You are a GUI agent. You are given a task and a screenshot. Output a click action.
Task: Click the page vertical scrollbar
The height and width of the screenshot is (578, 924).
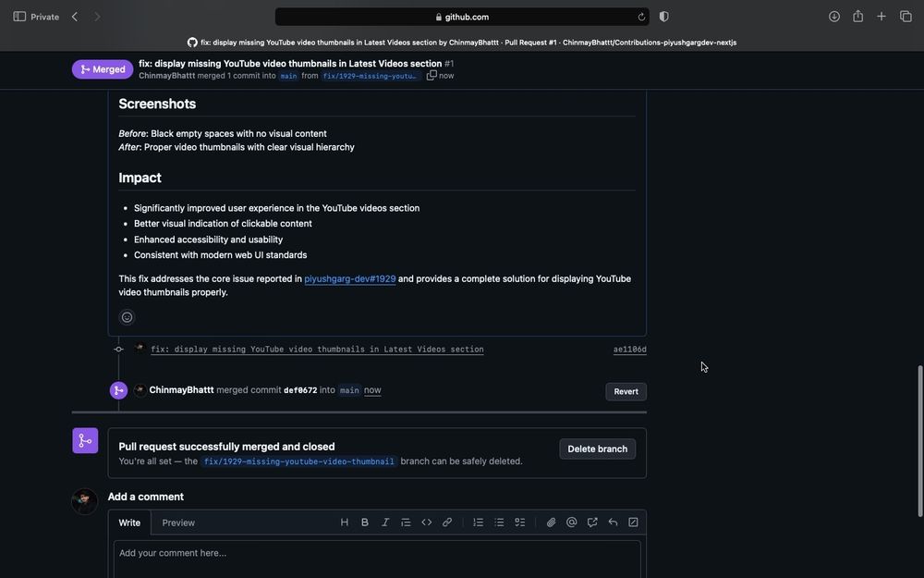tap(920, 441)
